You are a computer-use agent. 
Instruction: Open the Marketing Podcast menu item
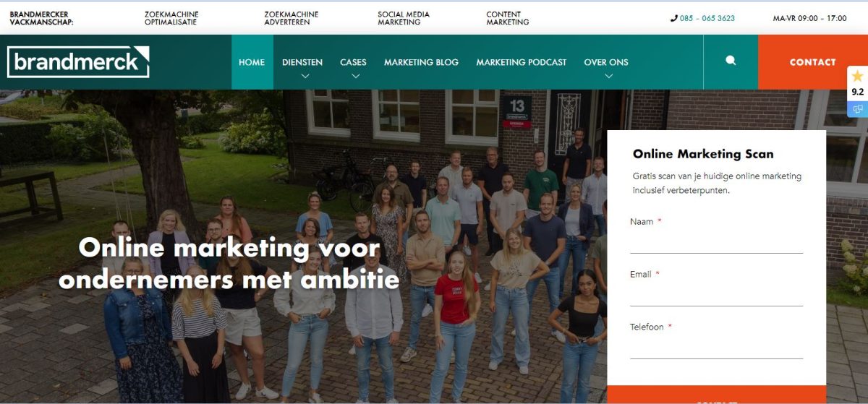[522, 62]
